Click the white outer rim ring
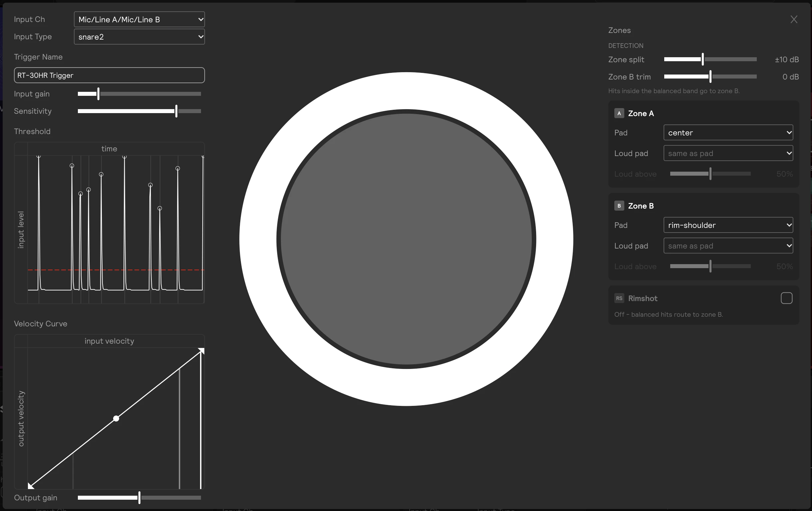The image size is (812, 511). [406, 90]
